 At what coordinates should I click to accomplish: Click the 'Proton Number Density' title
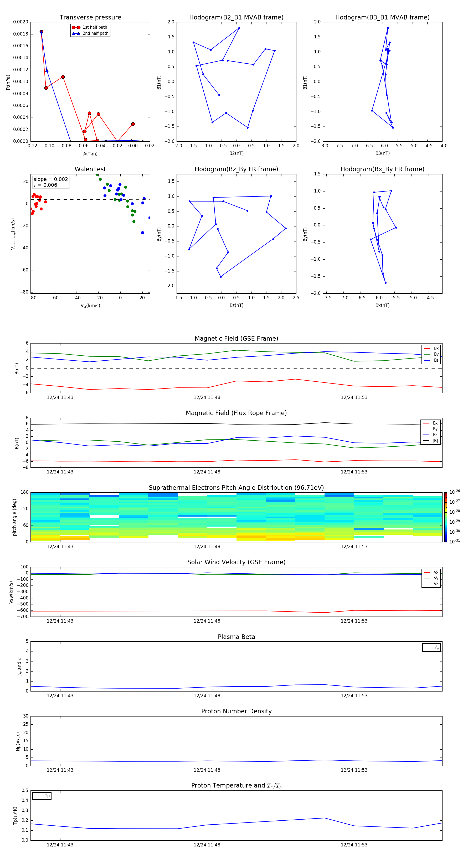[236, 711]
